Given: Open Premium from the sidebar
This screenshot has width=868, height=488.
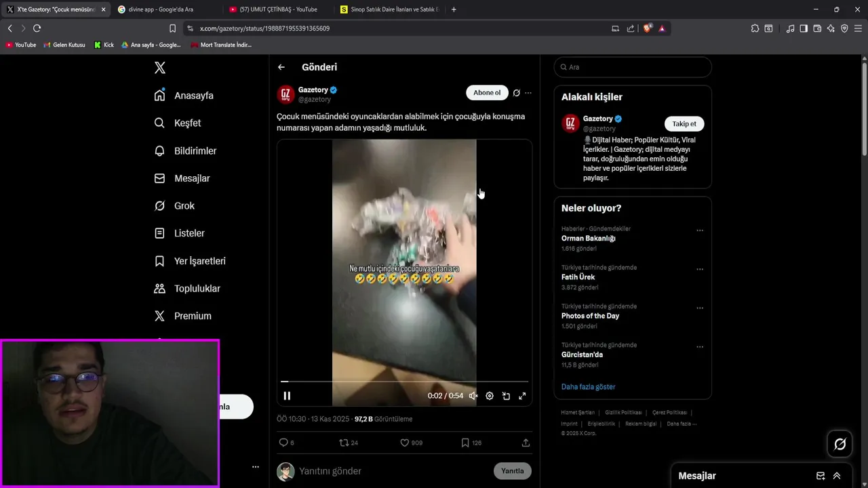Looking at the screenshot, I should pyautogui.click(x=182, y=316).
